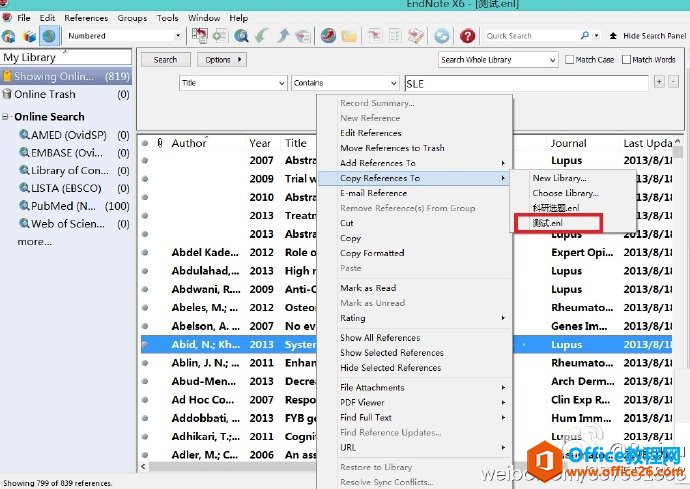
Task: Open the Groups menu
Action: (x=132, y=18)
